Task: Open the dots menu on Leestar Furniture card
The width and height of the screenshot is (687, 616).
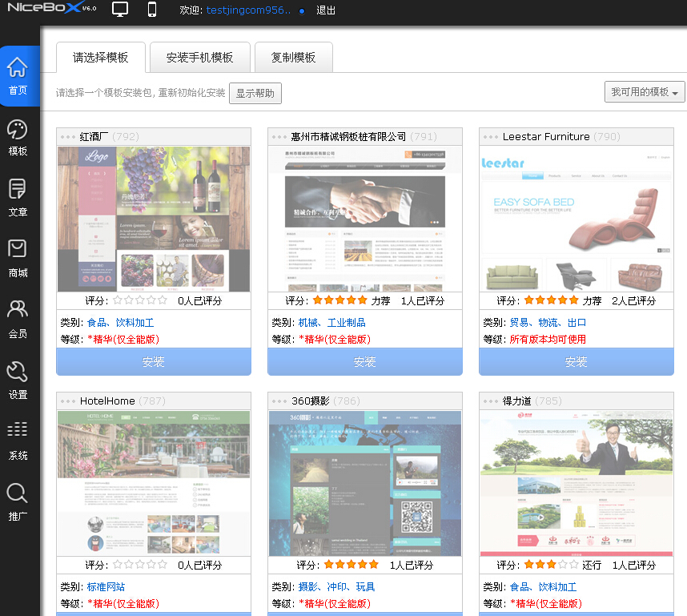Action: coord(491,137)
